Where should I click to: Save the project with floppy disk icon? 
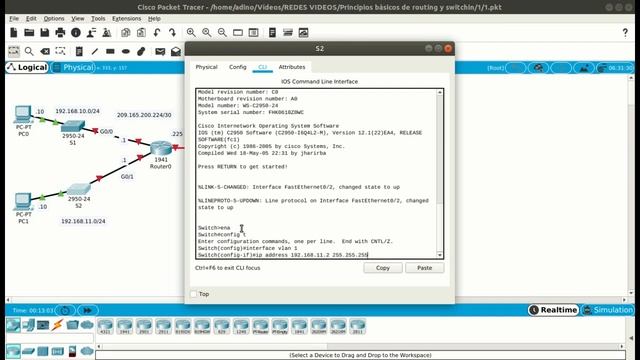[x=44, y=33]
